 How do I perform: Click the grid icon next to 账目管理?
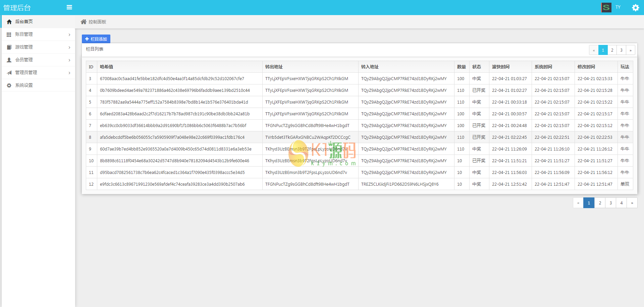[9, 35]
